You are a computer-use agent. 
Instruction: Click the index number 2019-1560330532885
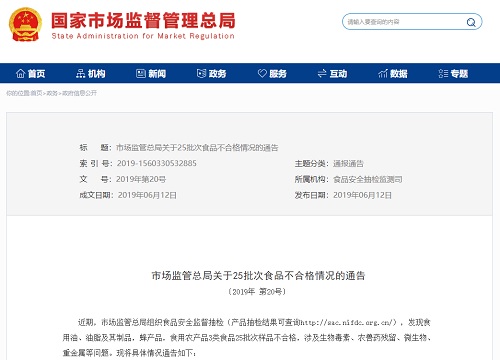coord(156,163)
